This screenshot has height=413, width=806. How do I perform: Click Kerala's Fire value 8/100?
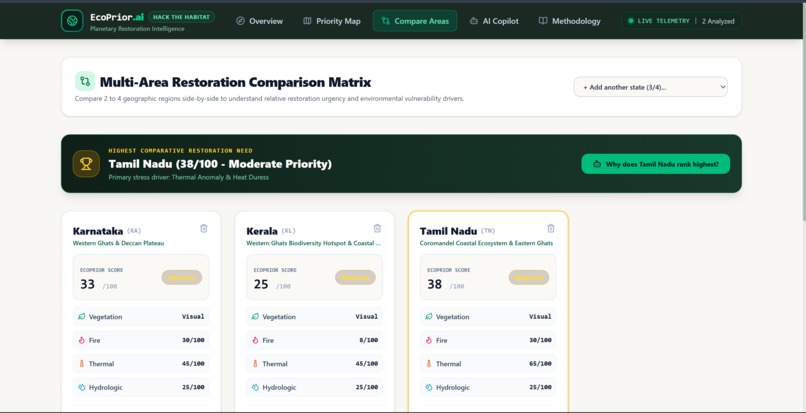click(x=369, y=340)
